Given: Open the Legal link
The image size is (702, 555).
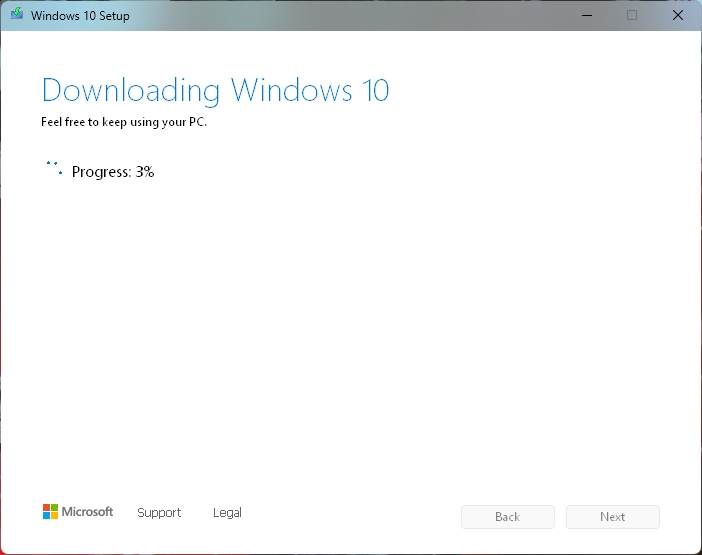Looking at the screenshot, I should (x=227, y=512).
